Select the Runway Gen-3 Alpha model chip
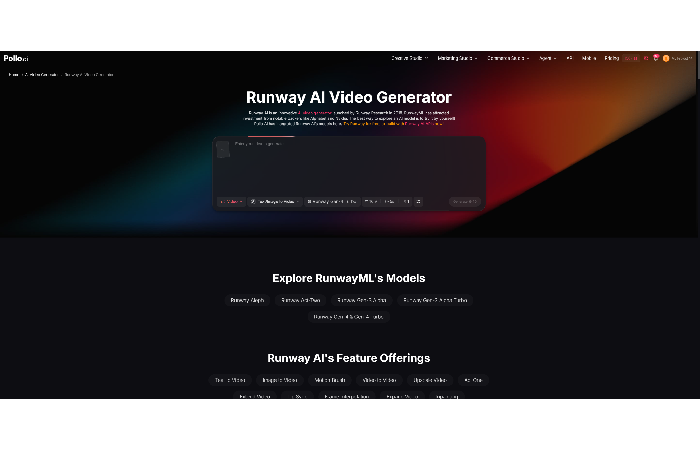Viewport: 700px width, 450px height. pyautogui.click(x=362, y=300)
